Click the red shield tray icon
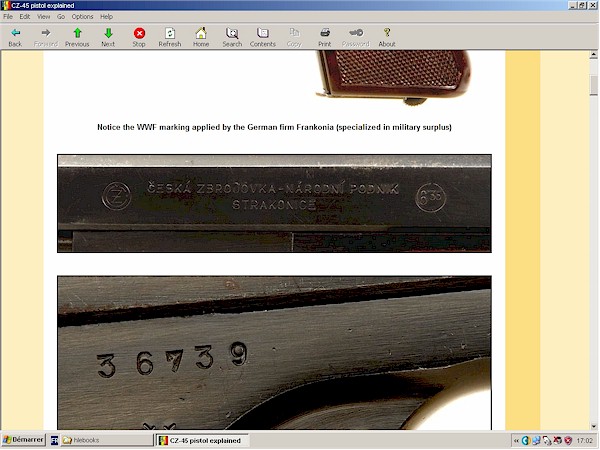This screenshot has width=600, height=450. pos(568,441)
